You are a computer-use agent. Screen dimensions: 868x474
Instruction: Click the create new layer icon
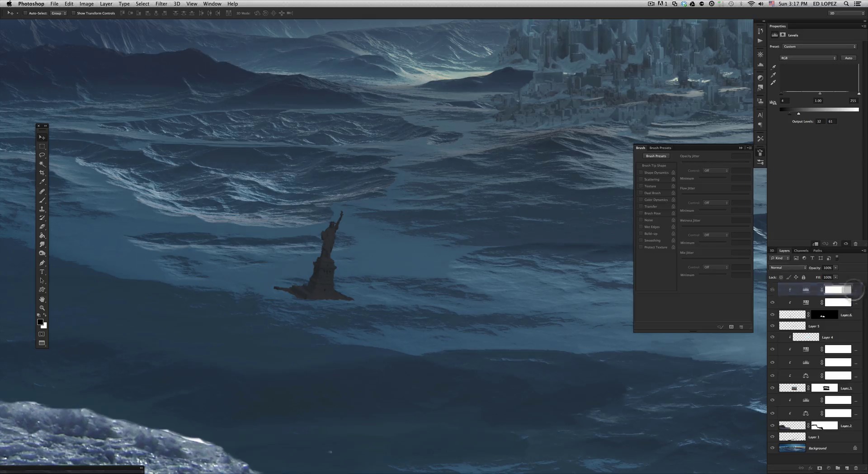pyautogui.click(x=847, y=468)
